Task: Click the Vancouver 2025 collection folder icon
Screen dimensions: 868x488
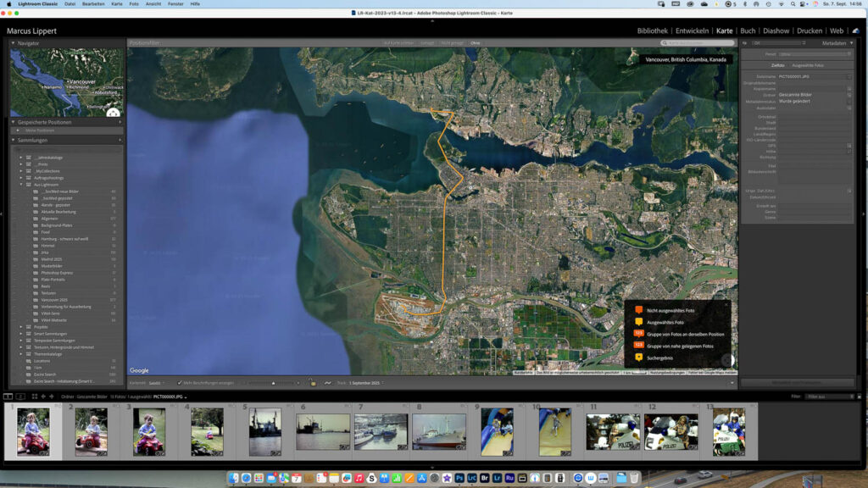Action: (x=36, y=300)
